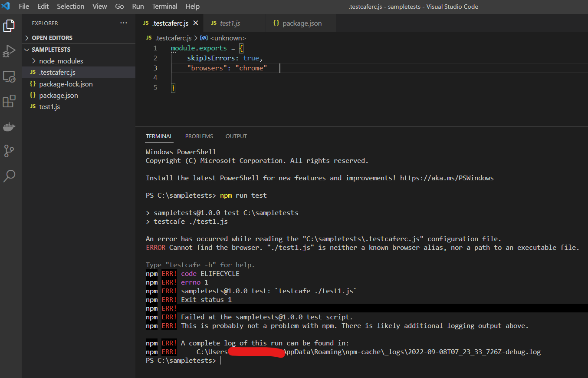The height and width of the screenshot is (378, 588).
Task: Open the https://aka.ms/PSWindows link in terminal
Action: [447, 178]
